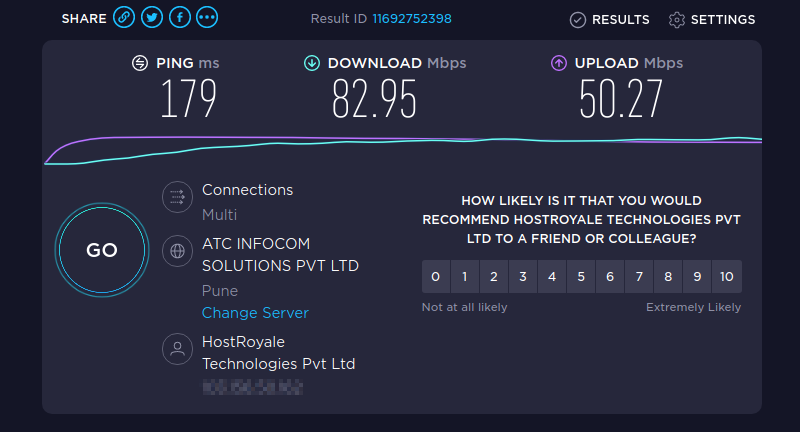800x432 pixels.
Task: Click the server globe icon
Action: 177,251
